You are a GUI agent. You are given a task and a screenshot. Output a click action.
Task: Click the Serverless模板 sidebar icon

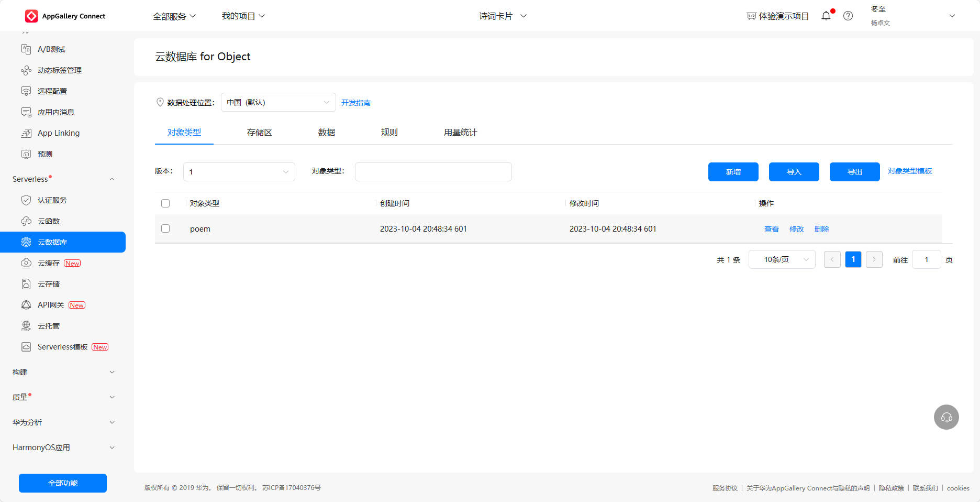pos(26,347)
